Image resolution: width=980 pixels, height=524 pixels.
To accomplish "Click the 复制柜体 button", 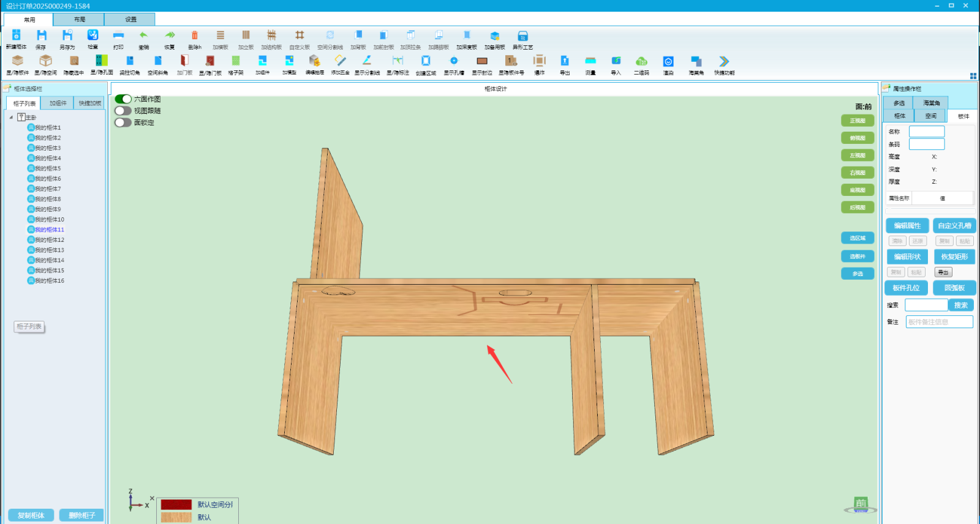I will point(31,515).
